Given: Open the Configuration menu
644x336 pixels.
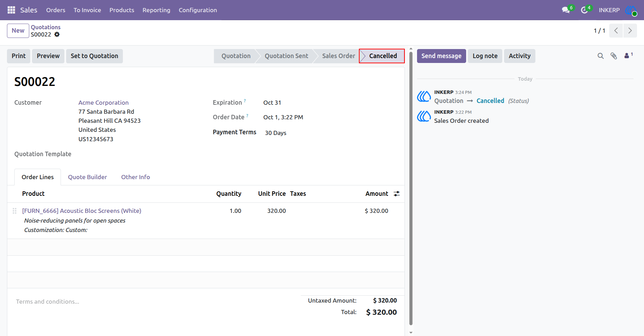Looking at the screenshot, I should (198, 10).
